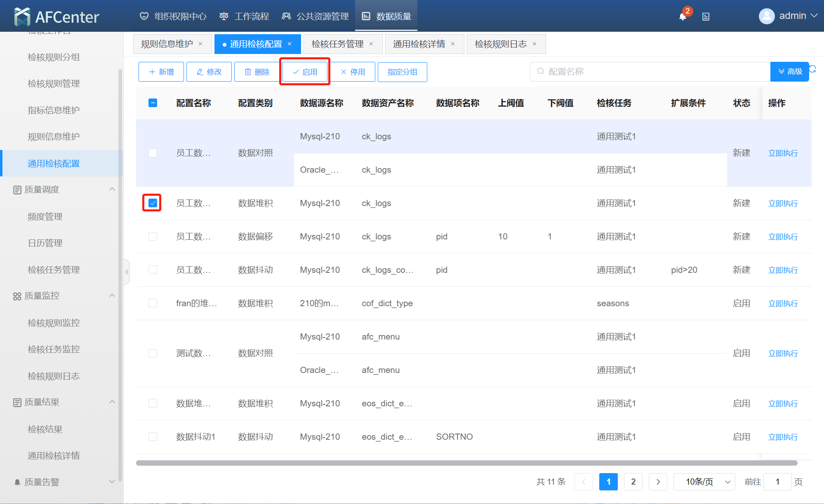Click the AFCenter logo
Screen dimensions: 824x504
coord(56,16)
